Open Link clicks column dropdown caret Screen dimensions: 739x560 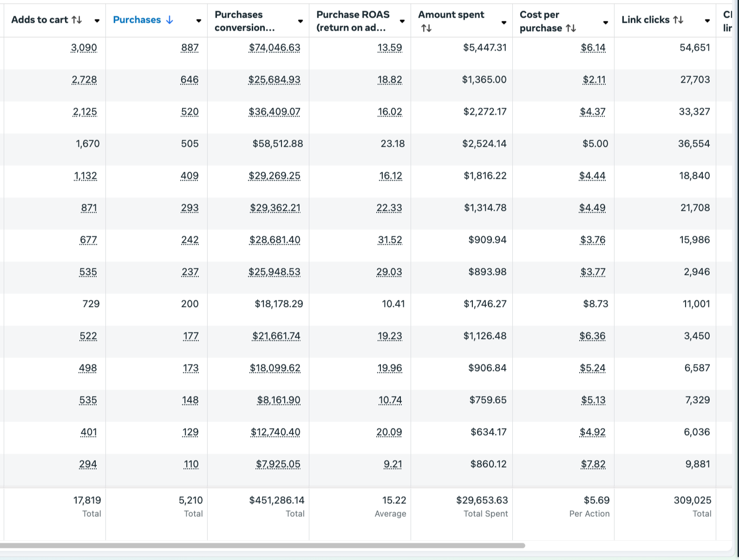[707, 21]
